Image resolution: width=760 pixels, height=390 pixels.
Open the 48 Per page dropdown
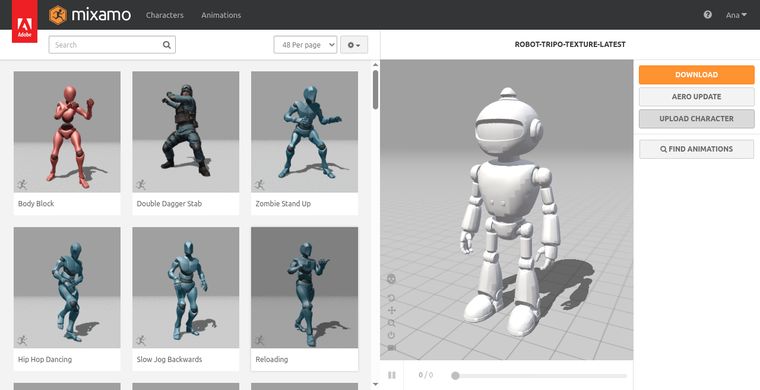[x=305, y=45]
